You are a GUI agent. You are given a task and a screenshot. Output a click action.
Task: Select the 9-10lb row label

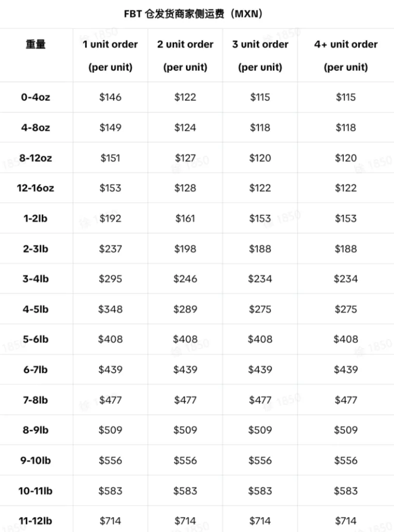[36, 461]
